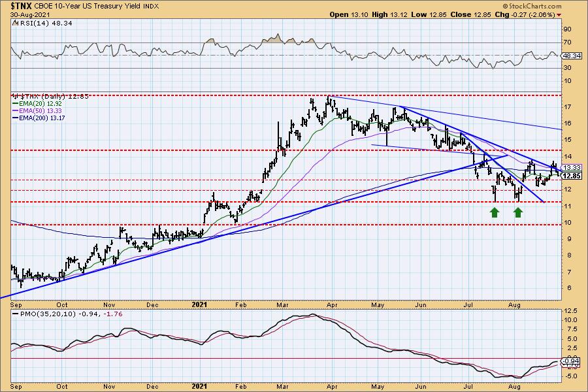Click the 11 level on price axis
This screenshot has width=588, height=392.
coord(567,206)
